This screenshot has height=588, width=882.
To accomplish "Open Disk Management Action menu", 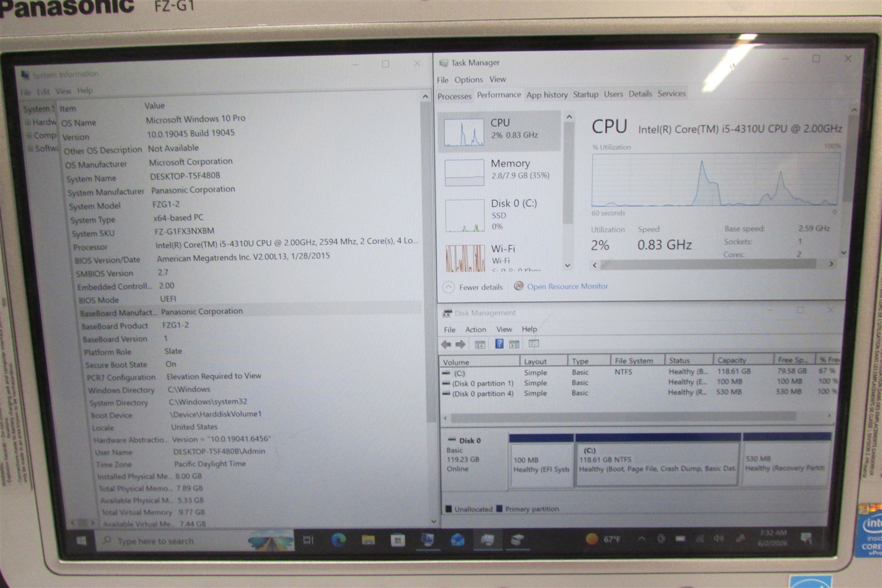I will [x=475, y=330].
